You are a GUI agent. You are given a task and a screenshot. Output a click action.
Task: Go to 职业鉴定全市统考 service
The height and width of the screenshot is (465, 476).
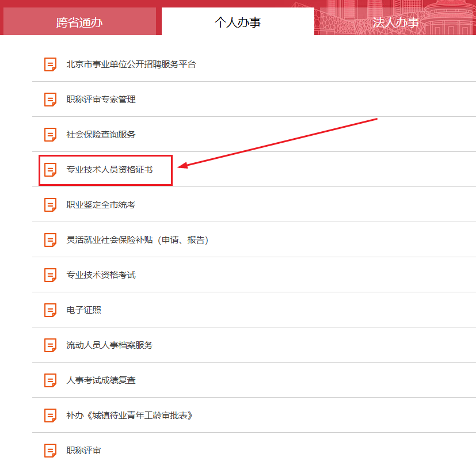pos(101,205)
